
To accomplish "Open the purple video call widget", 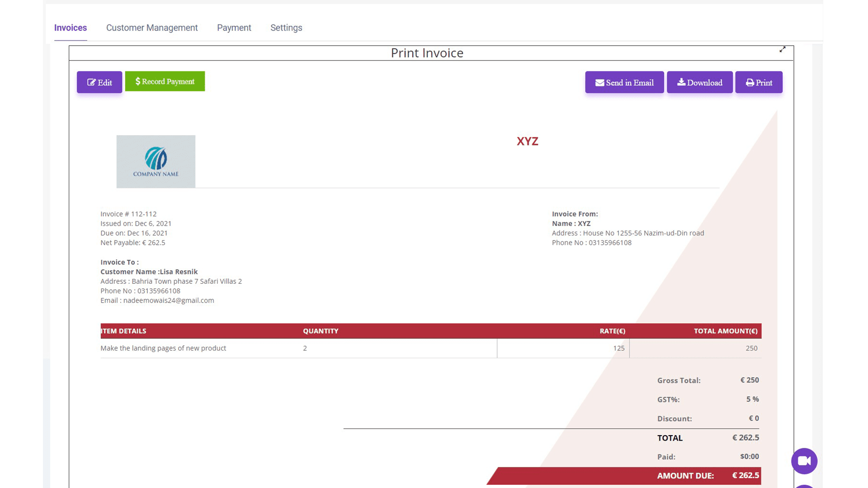I will point(804,460).
